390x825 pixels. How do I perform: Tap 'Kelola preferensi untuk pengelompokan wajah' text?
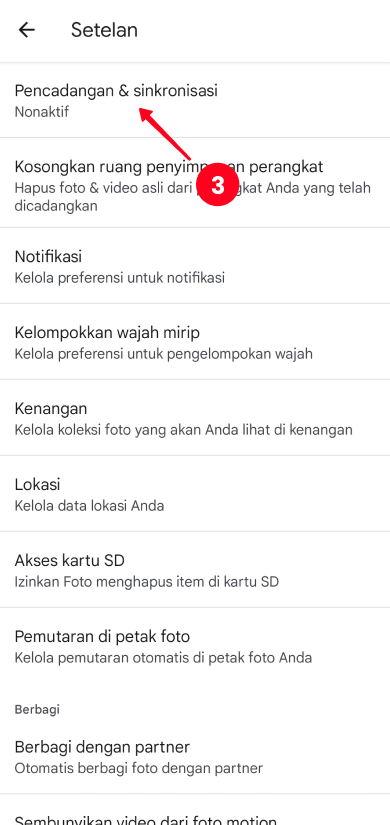click(x=164, y=354)
